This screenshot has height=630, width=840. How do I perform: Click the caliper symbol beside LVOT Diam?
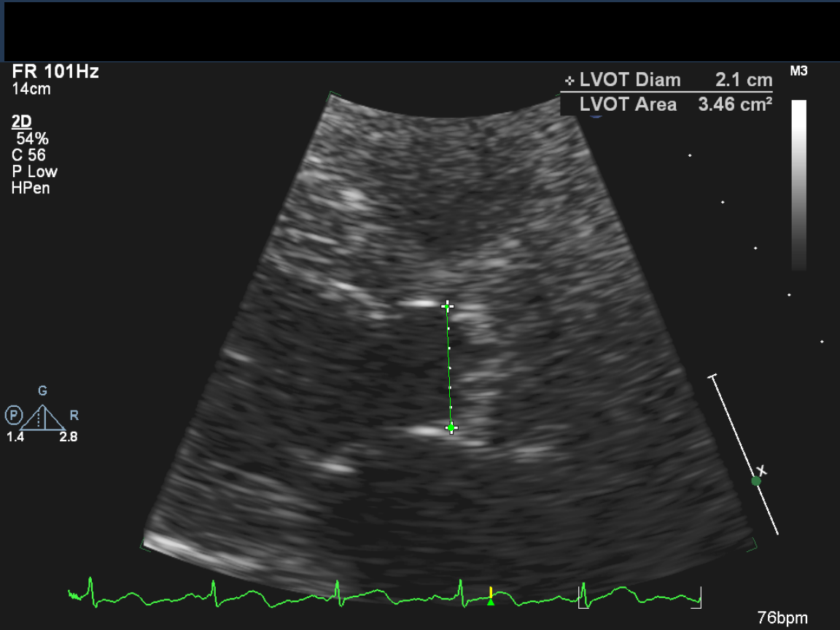[x=569, y=80]
